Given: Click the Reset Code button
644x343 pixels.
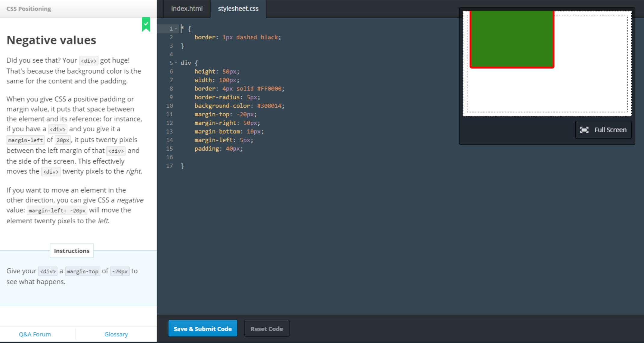Looking at the screenshot, I should [266, 329].
